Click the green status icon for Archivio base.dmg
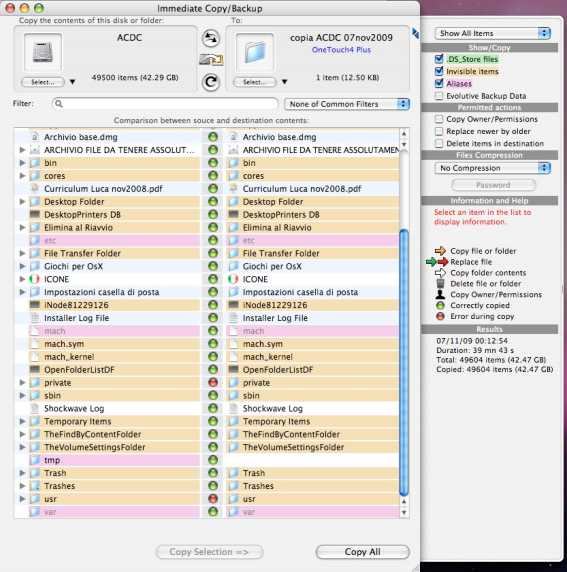 (213, 137)
